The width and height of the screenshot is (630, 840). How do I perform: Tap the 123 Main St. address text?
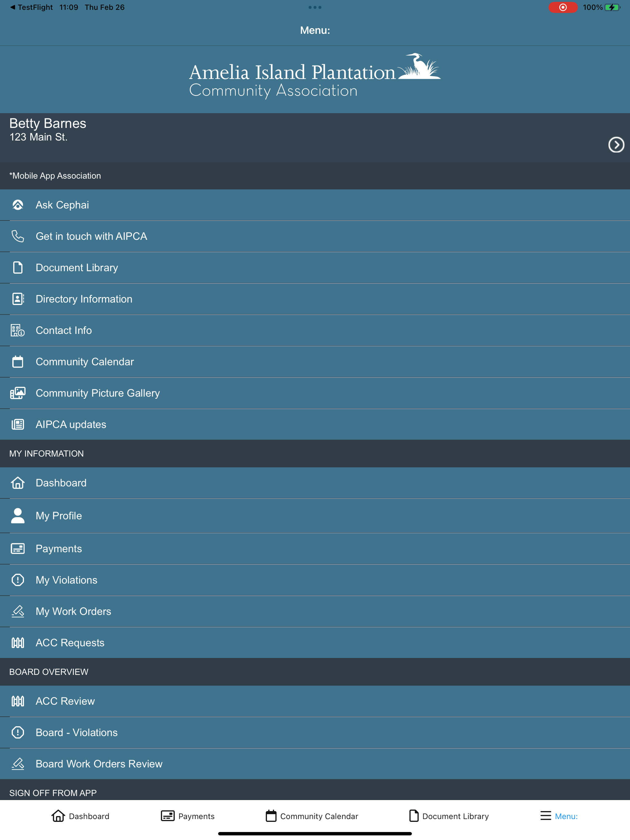(x=38, y=137)
